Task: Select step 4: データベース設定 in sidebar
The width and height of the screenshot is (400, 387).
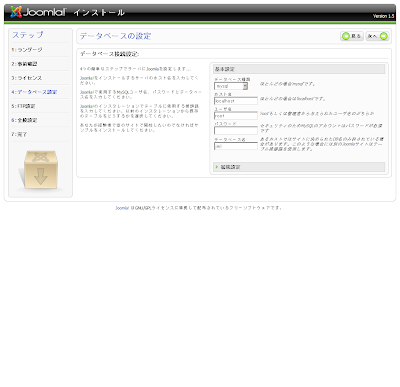Action: point(34,92)
